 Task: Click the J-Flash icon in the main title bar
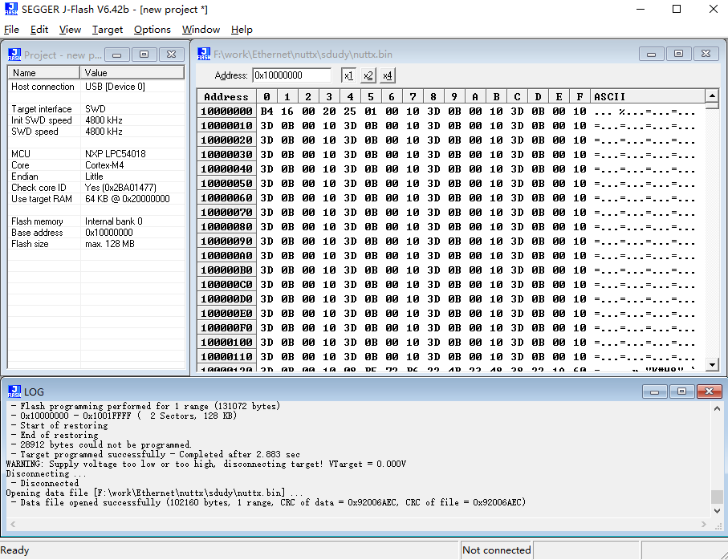[x=10, y=9]
